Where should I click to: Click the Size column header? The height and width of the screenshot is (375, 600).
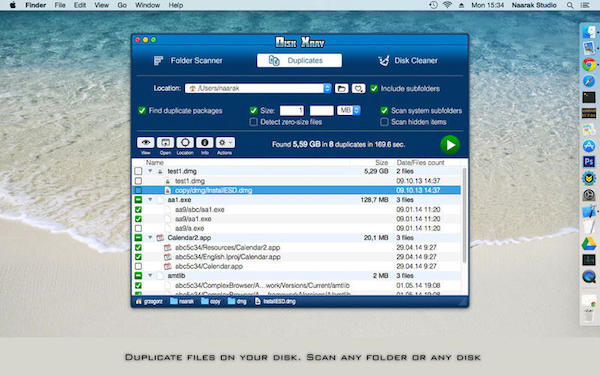click(381, 163)
